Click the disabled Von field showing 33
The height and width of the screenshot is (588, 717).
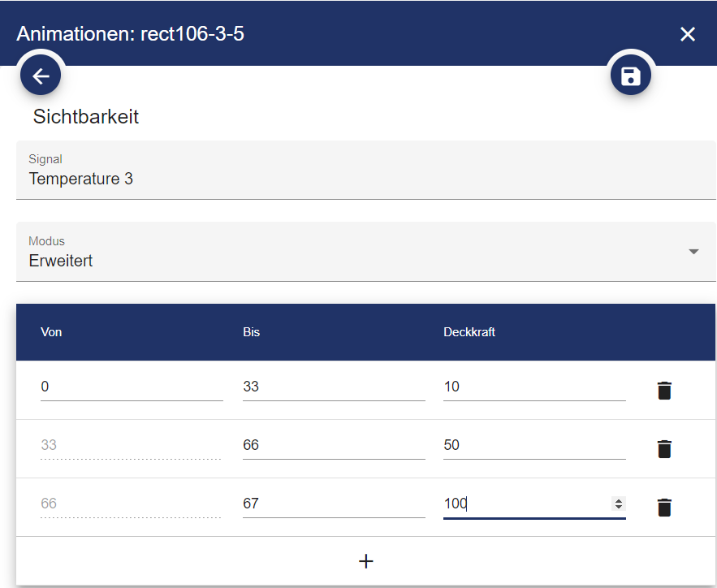130,446
